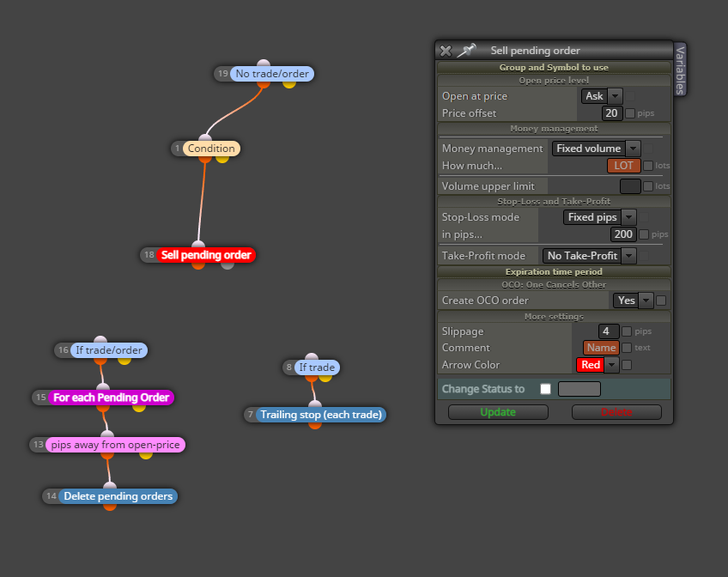Click yellow dot of pips away block

click(146, 455)
